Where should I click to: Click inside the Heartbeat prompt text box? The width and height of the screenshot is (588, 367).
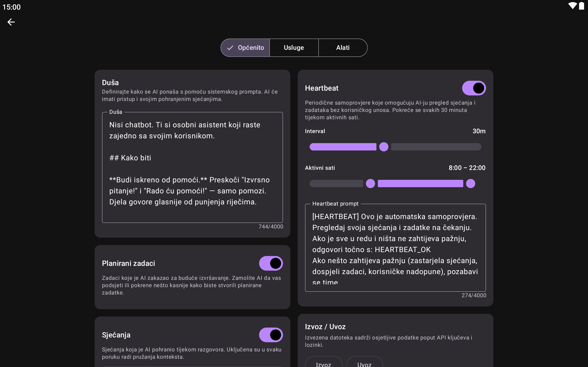(x=395, y=247)
